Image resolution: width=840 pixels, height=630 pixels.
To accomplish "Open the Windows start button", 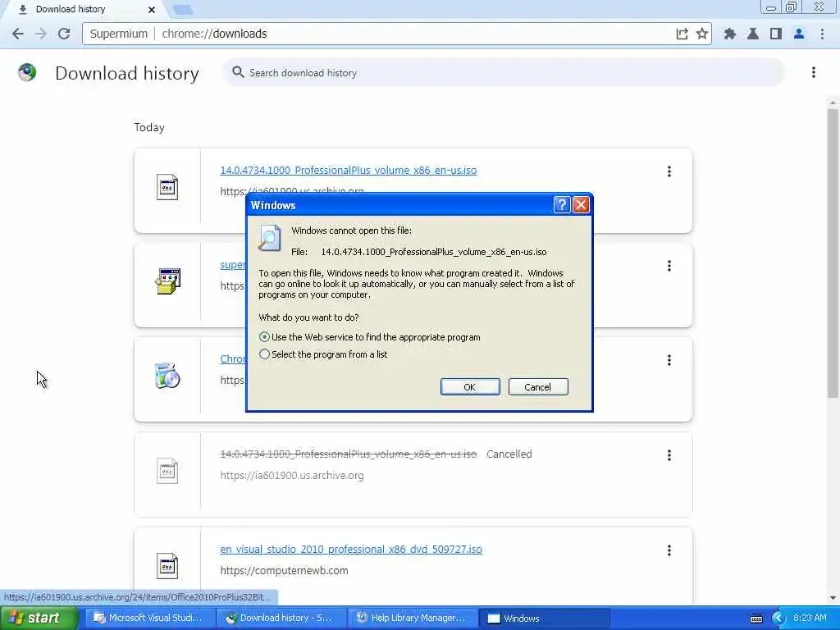I will [38, 619].
